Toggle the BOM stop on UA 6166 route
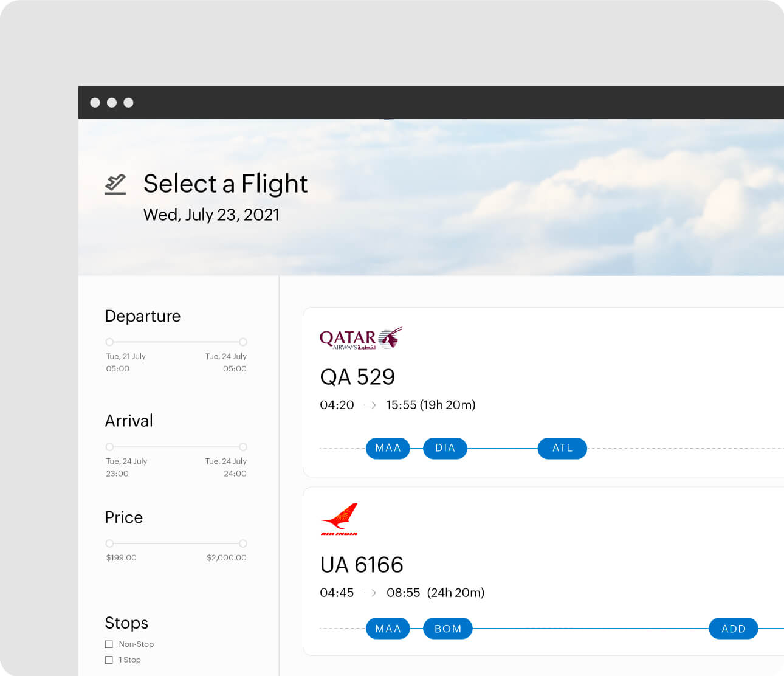This screenshot has width=784, height=676. [448, 629]
